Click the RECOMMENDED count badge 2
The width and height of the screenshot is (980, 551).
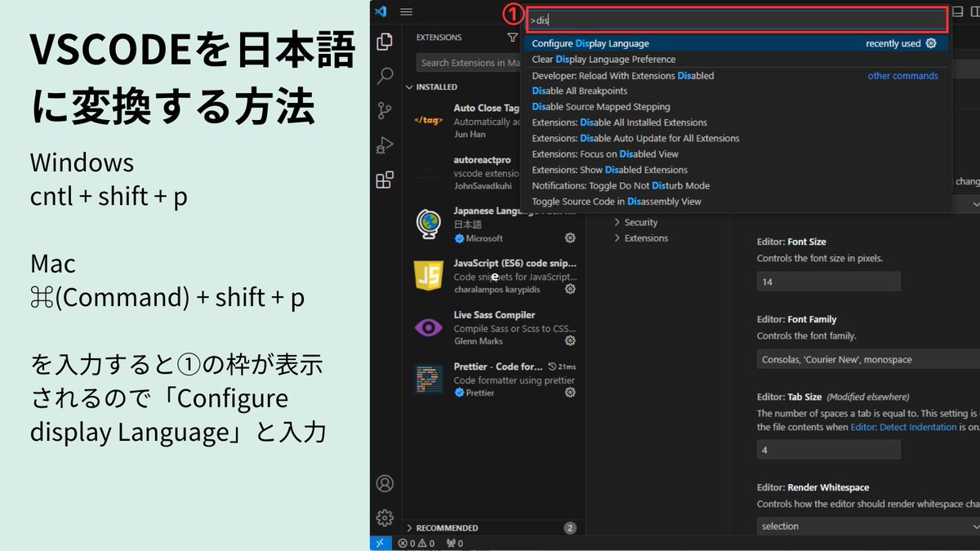[x=570, y=527]
